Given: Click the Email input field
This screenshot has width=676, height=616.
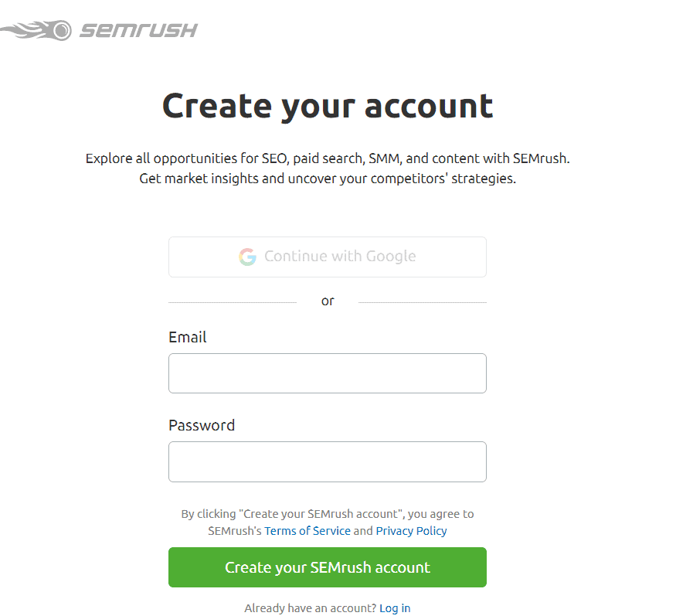Looking at the screenshot, I should (x=327, y=373).
